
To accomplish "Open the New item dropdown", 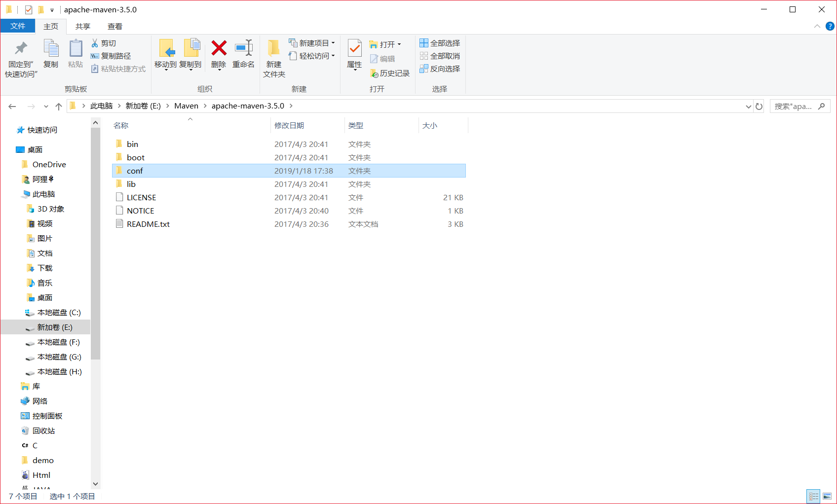I will pyautogui.click(x=312, y=43).
